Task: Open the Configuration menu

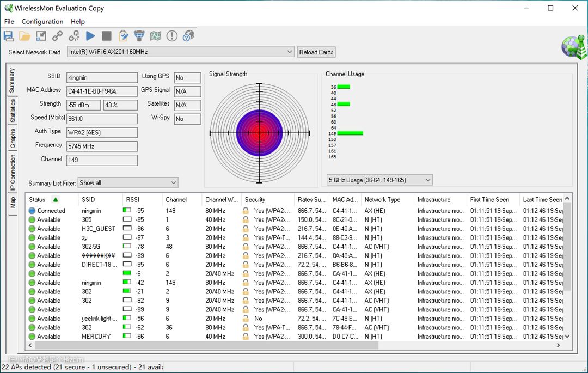Action: click(42, 21)
